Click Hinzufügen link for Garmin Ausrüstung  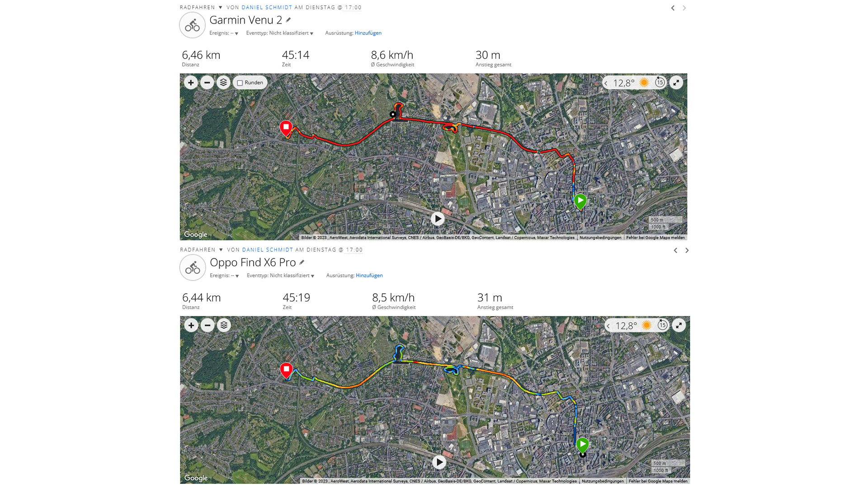[368, 33]
